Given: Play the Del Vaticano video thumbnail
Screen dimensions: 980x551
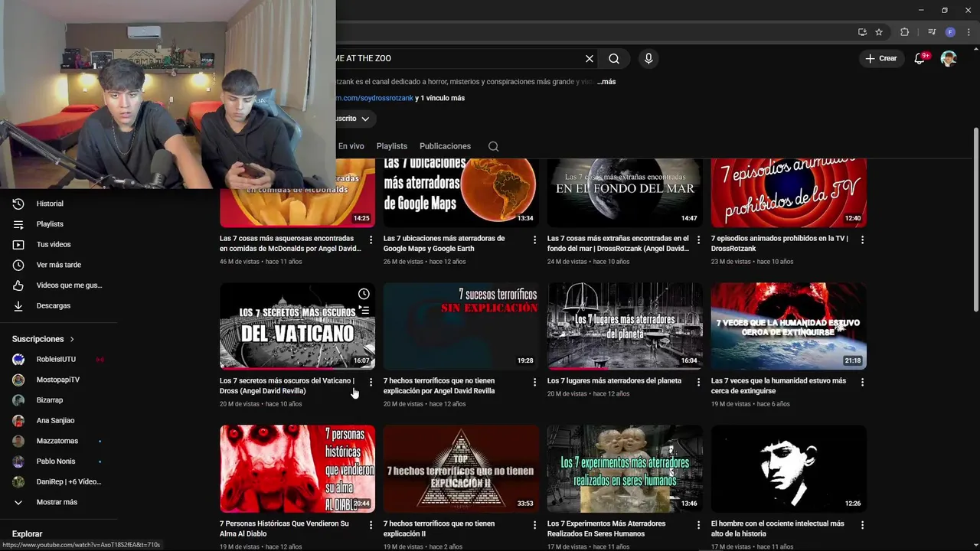Looking at the screenshot, I should click(297, 326).
